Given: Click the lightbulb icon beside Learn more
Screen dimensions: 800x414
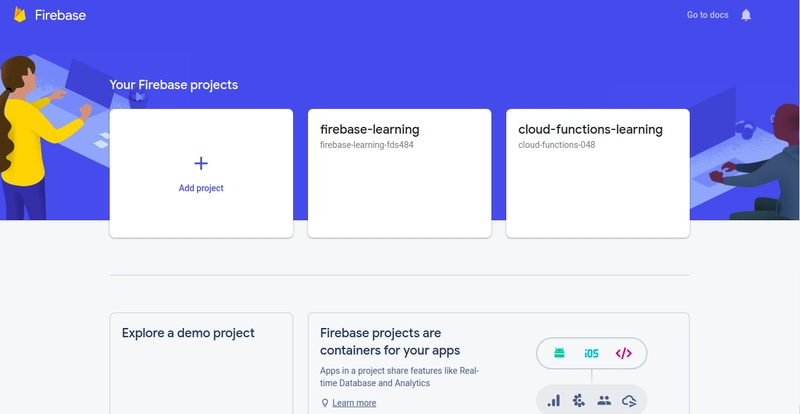Looking at the screenshot, I should [x=324, y=403].
